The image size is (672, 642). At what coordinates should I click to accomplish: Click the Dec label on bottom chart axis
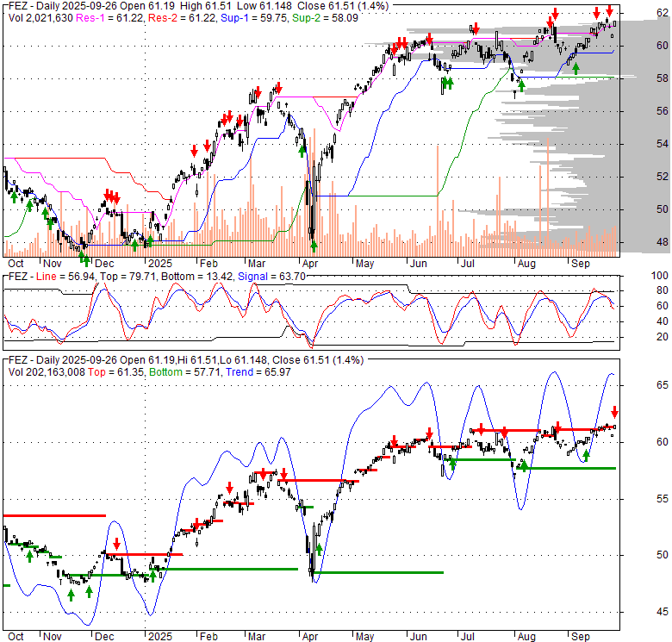[104, 637]
